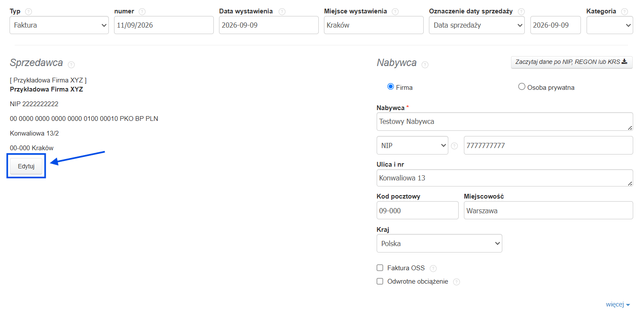Image resolution: width=644 pixels, height=316 pixels.
Task: Click help icon next to Odwrotne obciążenie
Action: point(457,282)
